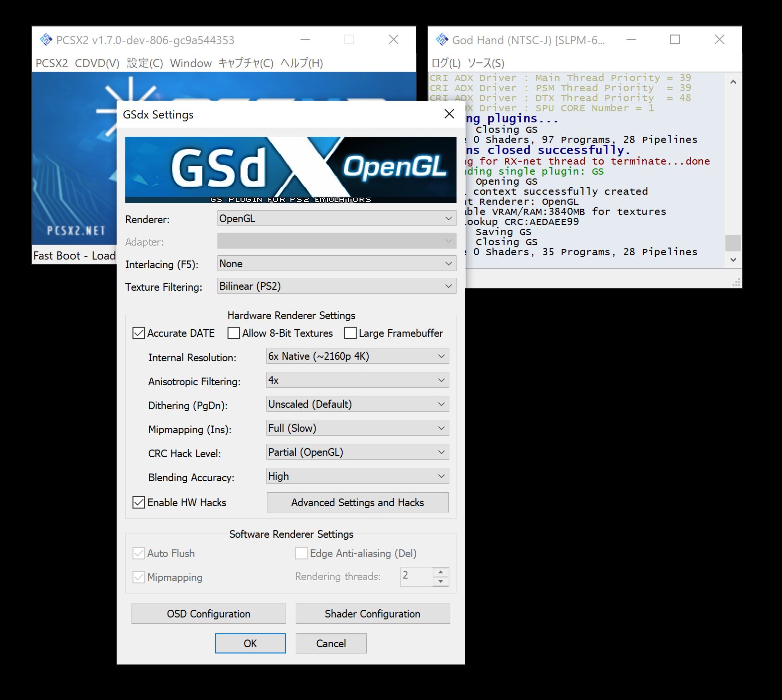
Task: Minimize the PCSX2 main window
Action: [305, 39]
